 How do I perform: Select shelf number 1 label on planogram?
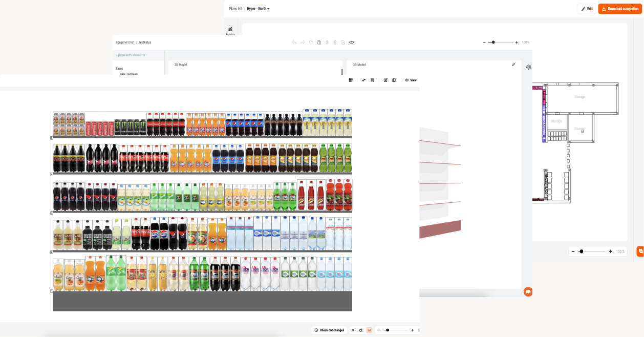(x=52, y=291)
